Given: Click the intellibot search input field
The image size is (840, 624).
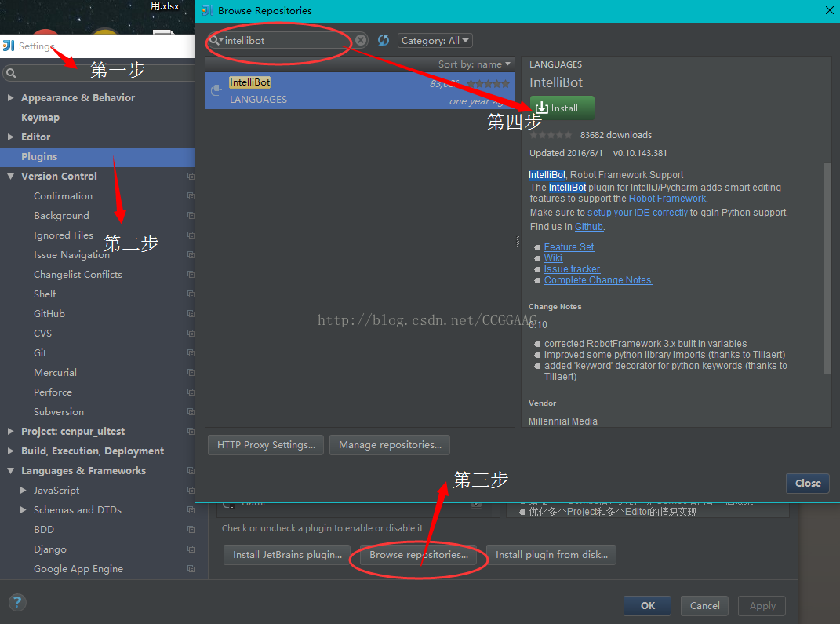Looking at the screenshot, I should [x=287, y=40].
